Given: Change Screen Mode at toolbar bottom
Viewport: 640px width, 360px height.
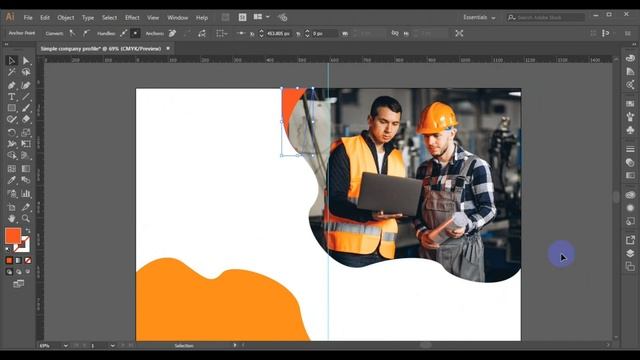Looking at the screenshot, I should coord(18,284).
